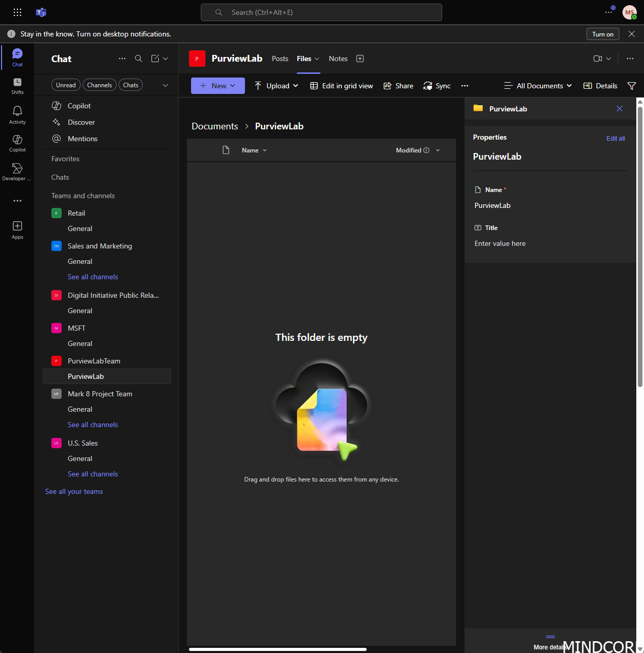Toggle the Chats filter pill
This screenshot has height=653, width=644.
(130, 85)
